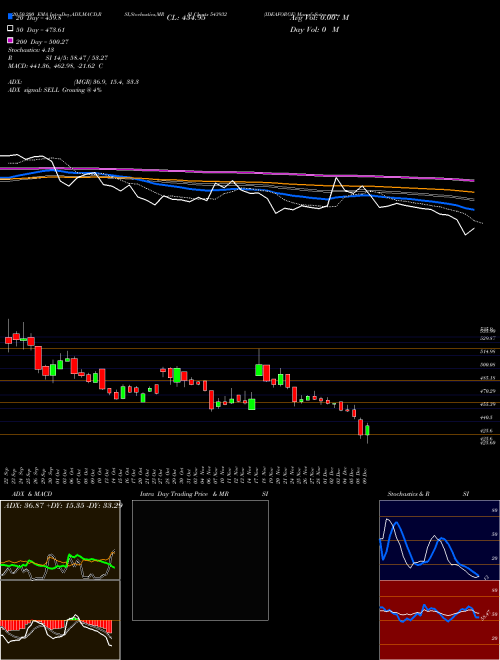Open the ADX indicator sub-chart
500x660 pixels.
click(x=60, y=540)
